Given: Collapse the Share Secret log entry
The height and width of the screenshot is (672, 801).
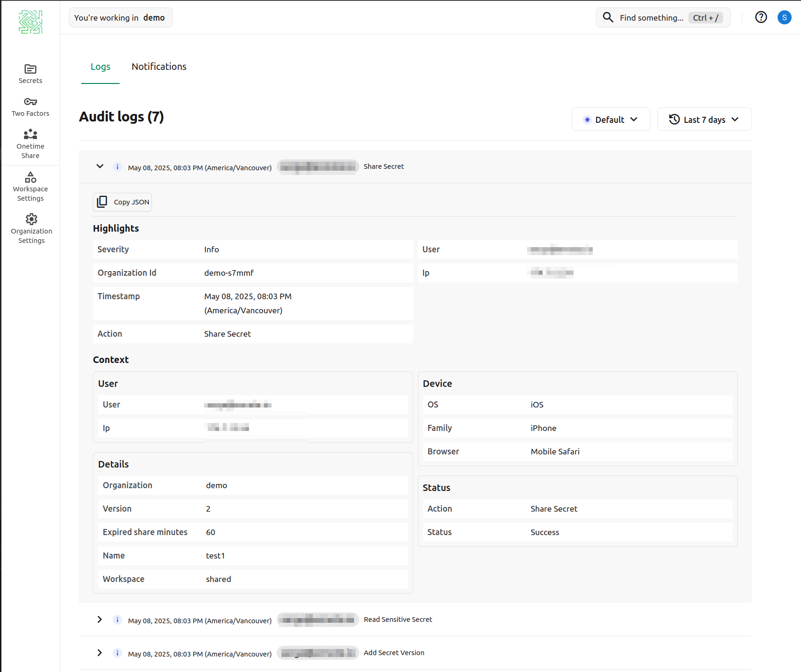Looking at the screenshot, I should point(99,166).
